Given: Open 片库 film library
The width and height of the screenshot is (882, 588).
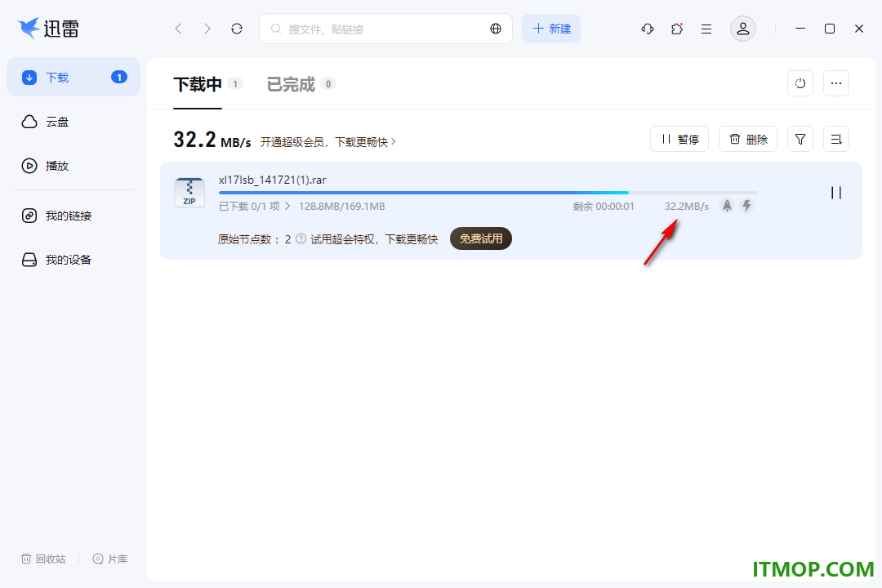Looking at the screenshot, I should [110, 559].
